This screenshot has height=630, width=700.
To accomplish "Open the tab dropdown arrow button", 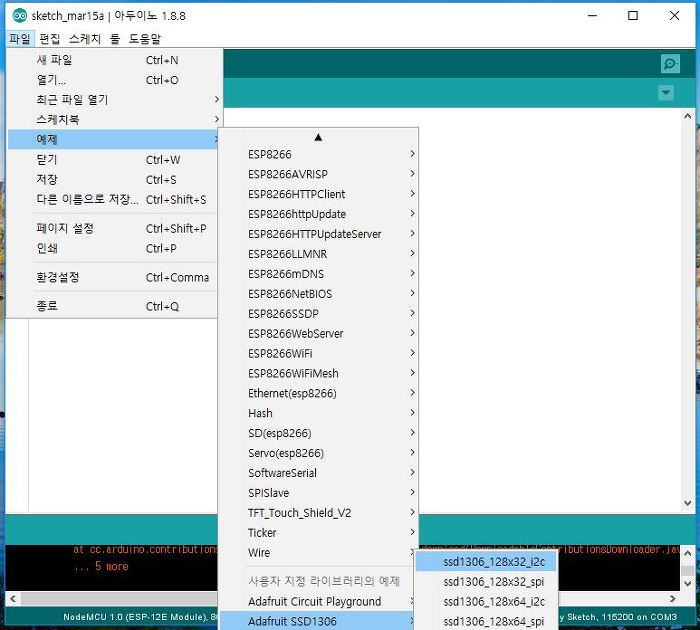I will coord(666,93).
